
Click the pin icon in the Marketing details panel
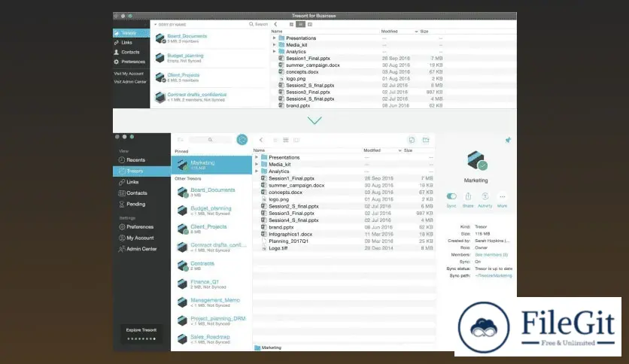(x=508, y=140)
